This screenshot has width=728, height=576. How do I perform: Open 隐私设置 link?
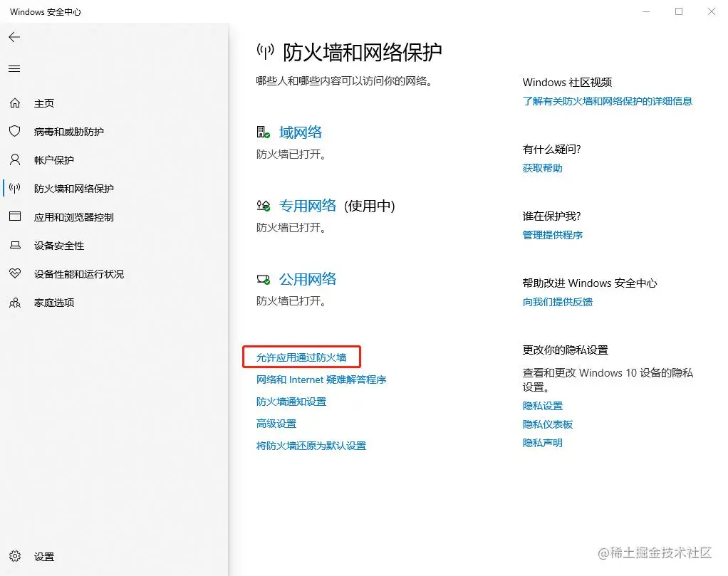542,406
